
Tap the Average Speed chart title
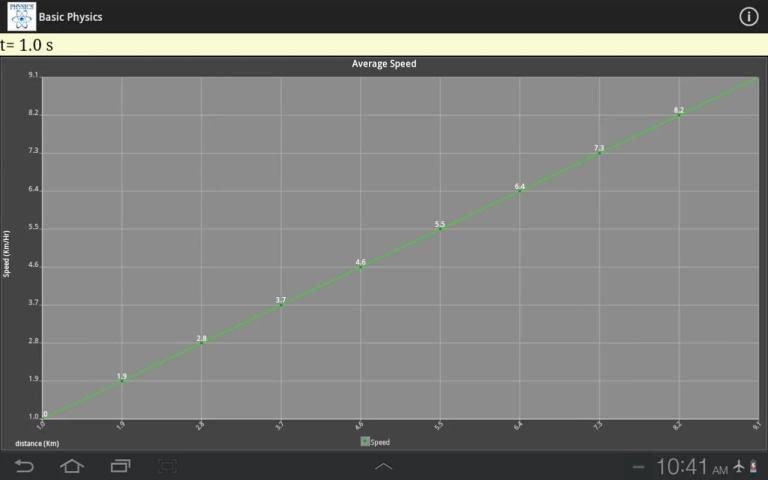[384, 64]
